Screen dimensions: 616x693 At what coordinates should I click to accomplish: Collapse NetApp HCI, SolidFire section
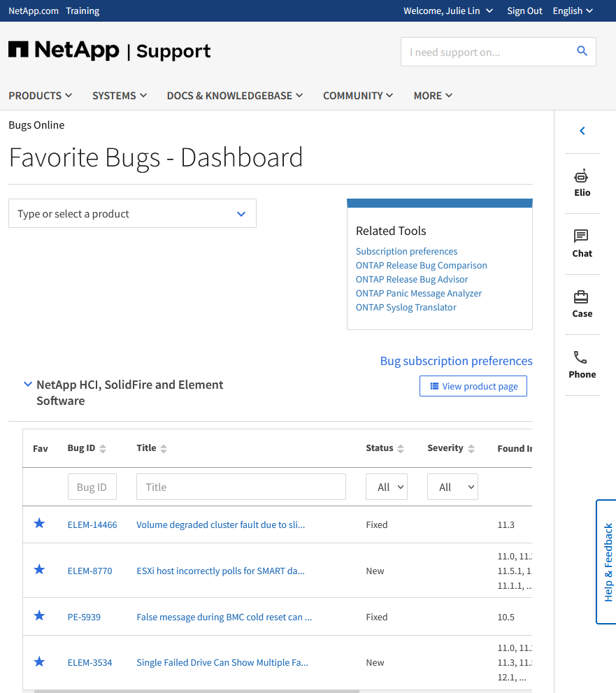click(x=28, y=385)
